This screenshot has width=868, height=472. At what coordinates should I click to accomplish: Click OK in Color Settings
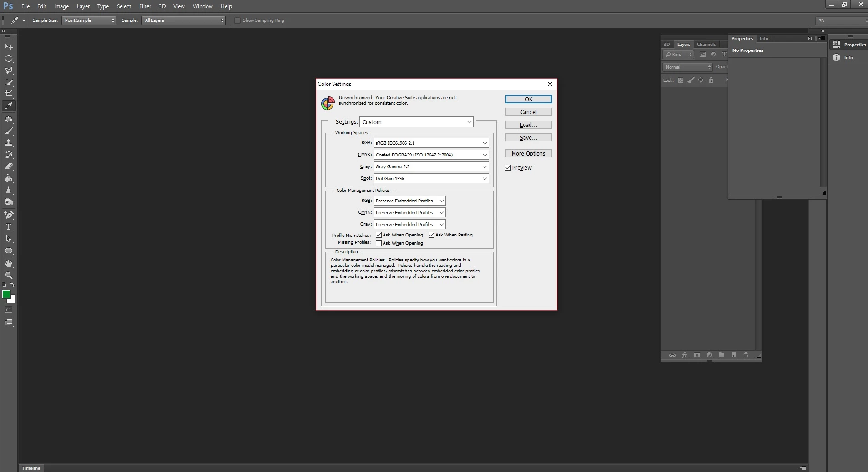(528, 99)
